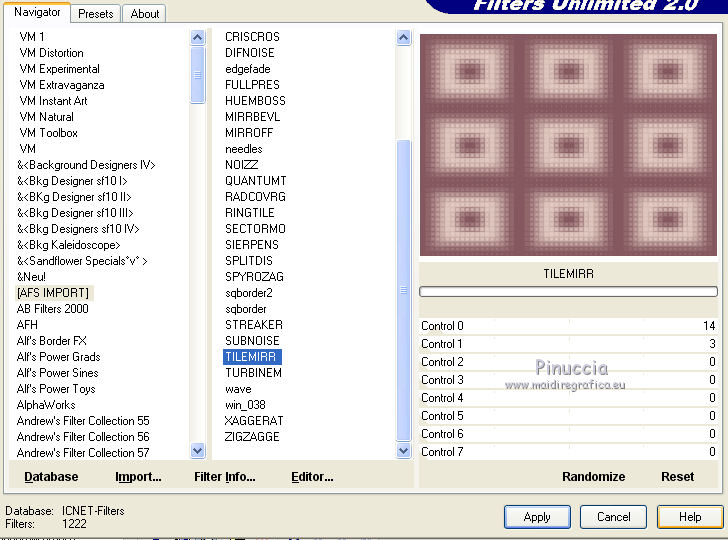Adjust the Control 1 slider
The width and height of the screenshot is (728, 540).
(568, 344)
